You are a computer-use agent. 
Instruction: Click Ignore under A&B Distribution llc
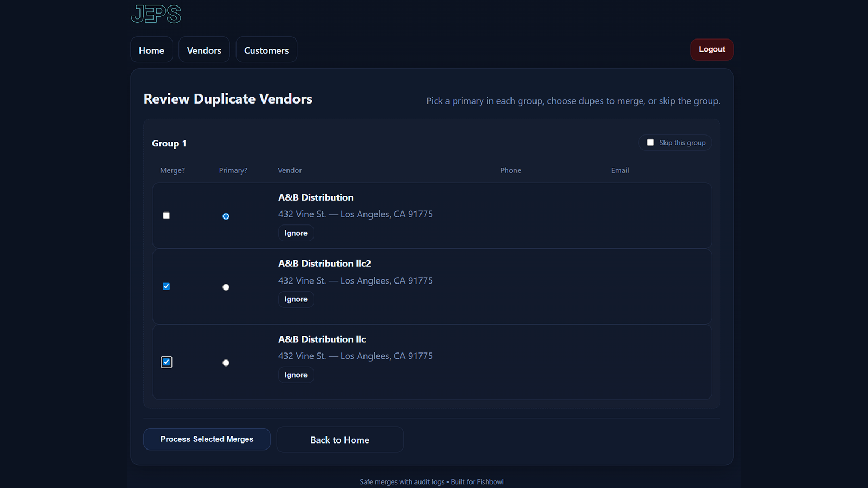[x=296, y=375]
